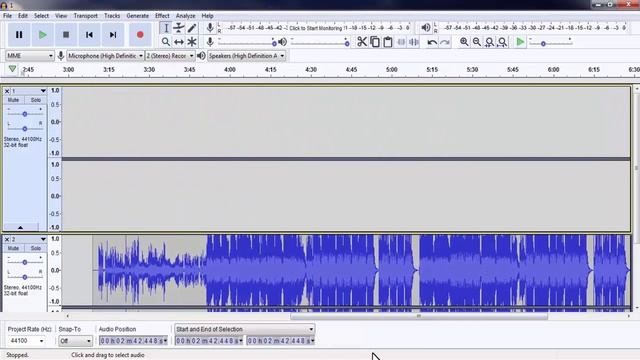The image size is (640, 360).
Task: Stop playback with the Stop button
Action: pos(66,35)
